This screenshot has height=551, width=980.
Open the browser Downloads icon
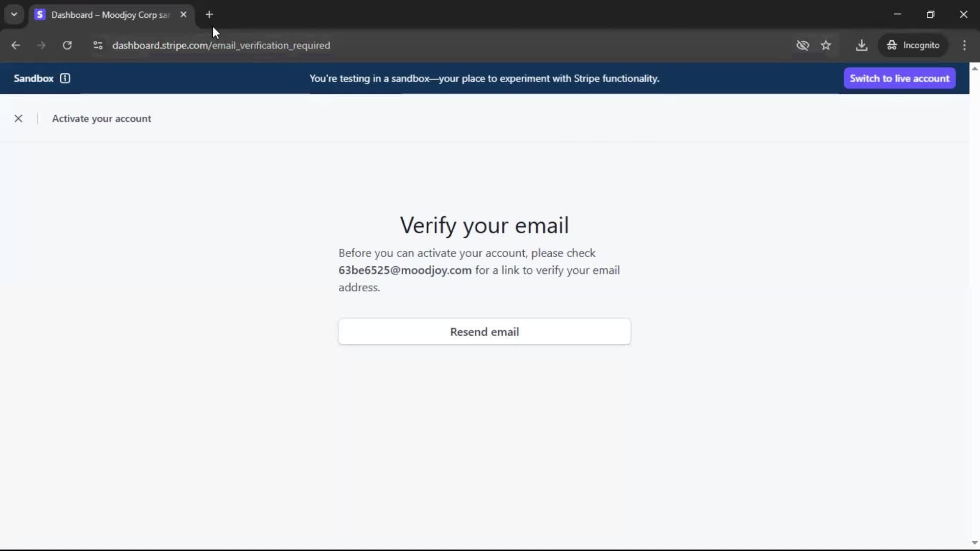(x=861, y=45)
